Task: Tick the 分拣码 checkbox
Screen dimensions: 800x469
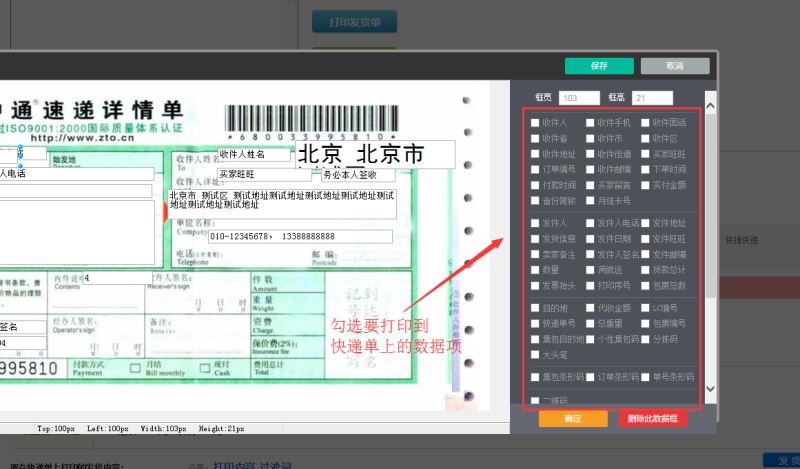Action: click(x=645, y=339)
